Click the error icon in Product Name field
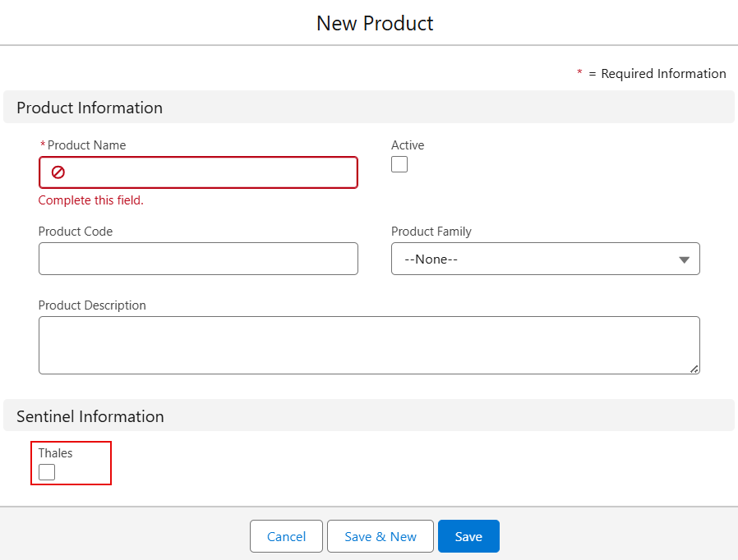The width and height of the screenshot is (738, 560). pos(58,172)
